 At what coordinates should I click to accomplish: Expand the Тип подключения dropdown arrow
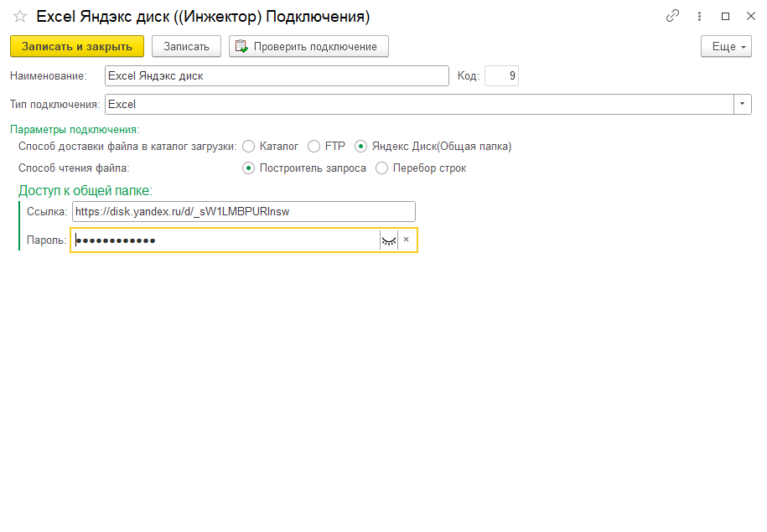(x=742, y=104)
